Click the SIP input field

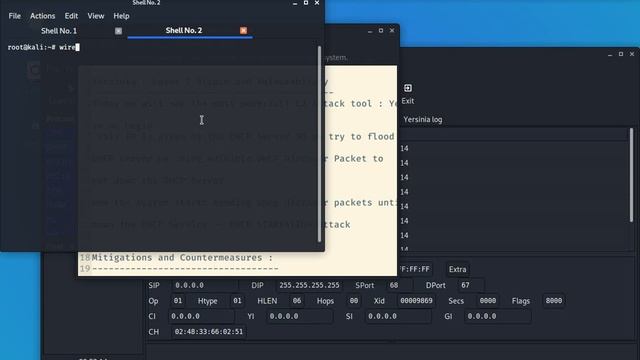coord(204,285)
